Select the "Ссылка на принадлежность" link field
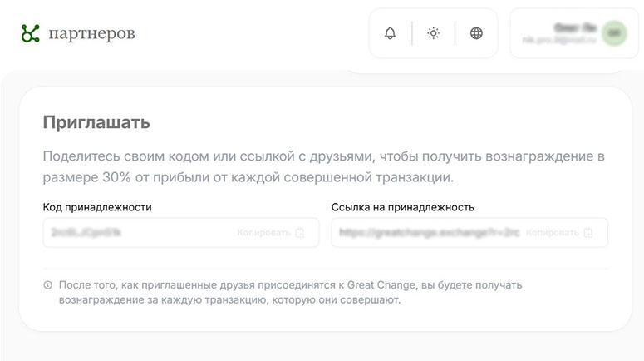This screenshot has width=644, height=361. click(424, 233)
